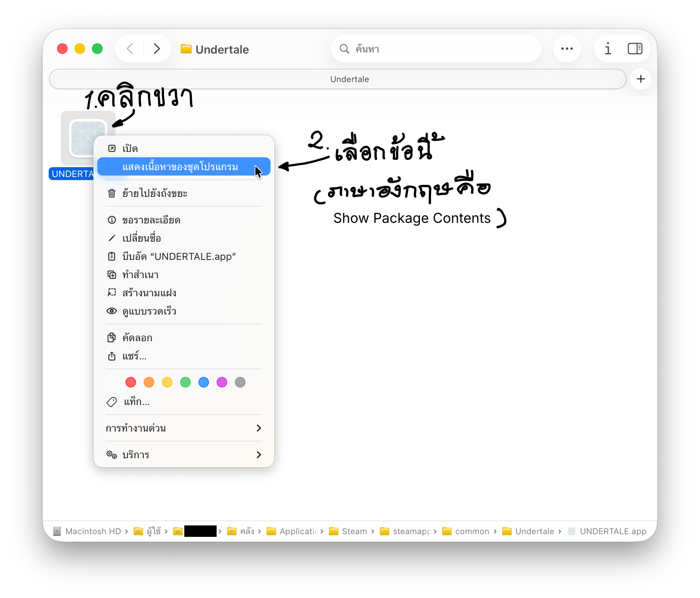
Task: Add a new tab with plus button
Action: (641, 79)
